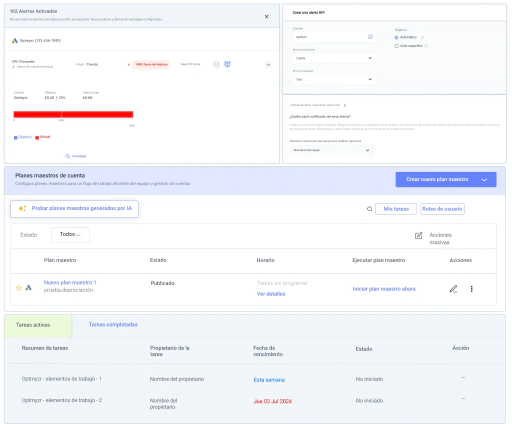Click the pencil edit icon for Nuevo plan maestro 1
Viewport: 512px width, 424px height.
(x=453, y=289)
